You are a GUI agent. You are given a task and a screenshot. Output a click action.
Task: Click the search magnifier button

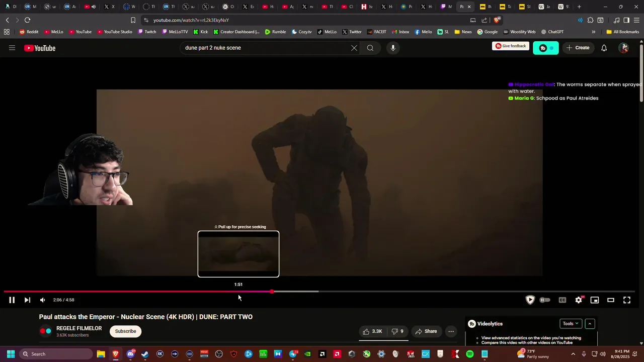[x=370, y=48]
